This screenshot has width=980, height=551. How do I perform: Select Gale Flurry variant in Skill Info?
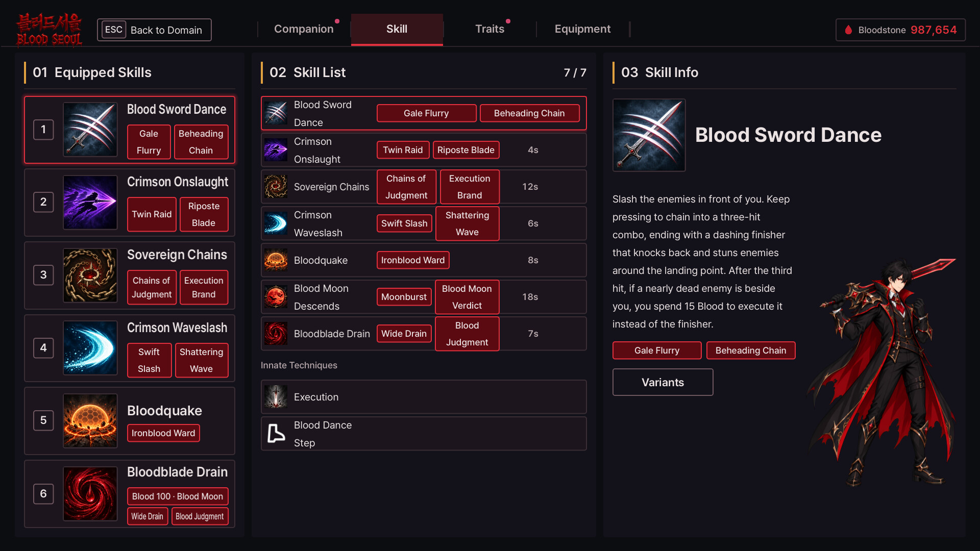pyautogui.click(x=657, y=350)
